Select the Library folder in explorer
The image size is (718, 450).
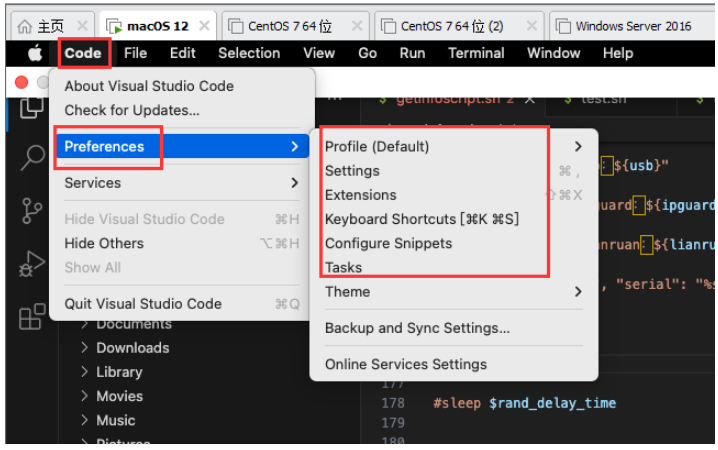119,372
